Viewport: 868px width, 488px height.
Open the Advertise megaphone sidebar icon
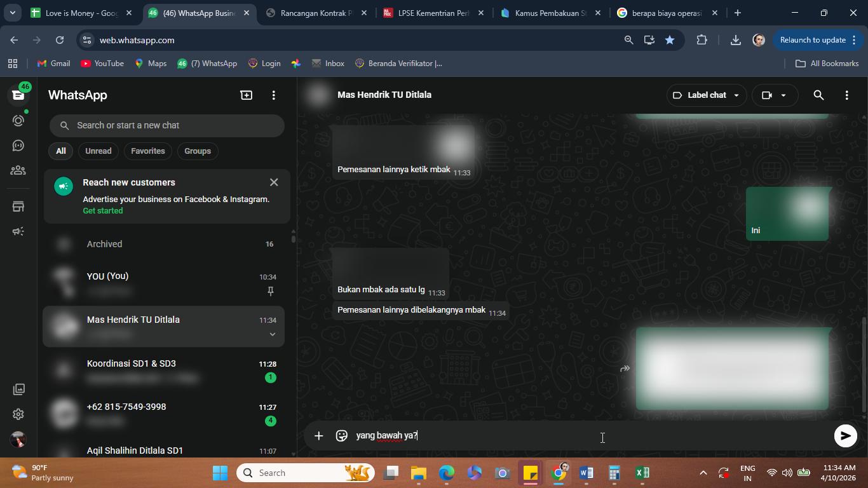[x=18, y=231]
